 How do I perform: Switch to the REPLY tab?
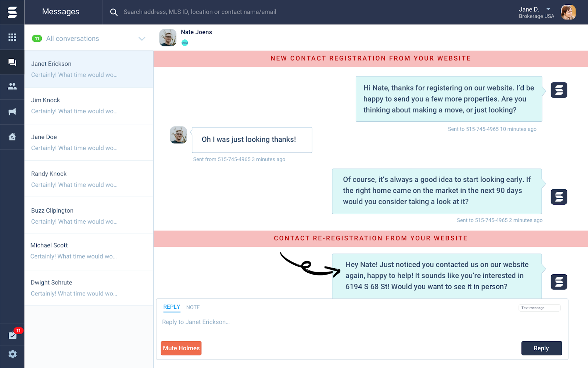click(172, 307)
